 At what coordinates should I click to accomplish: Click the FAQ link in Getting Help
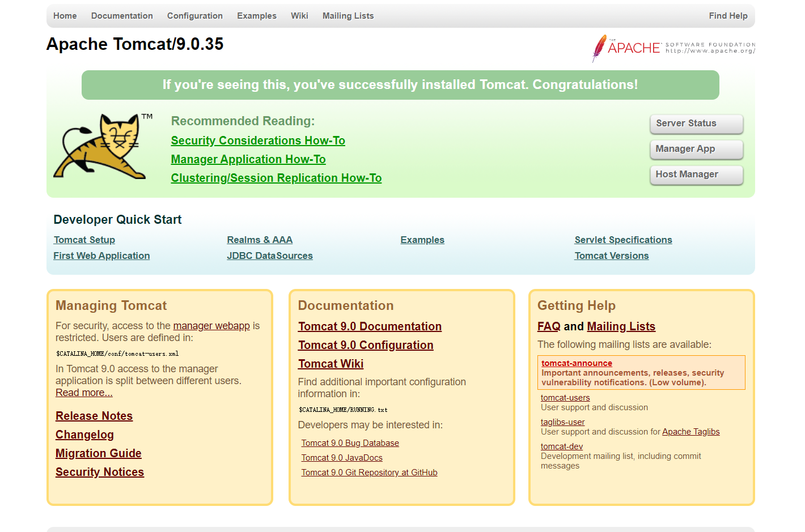coord(549,326)
